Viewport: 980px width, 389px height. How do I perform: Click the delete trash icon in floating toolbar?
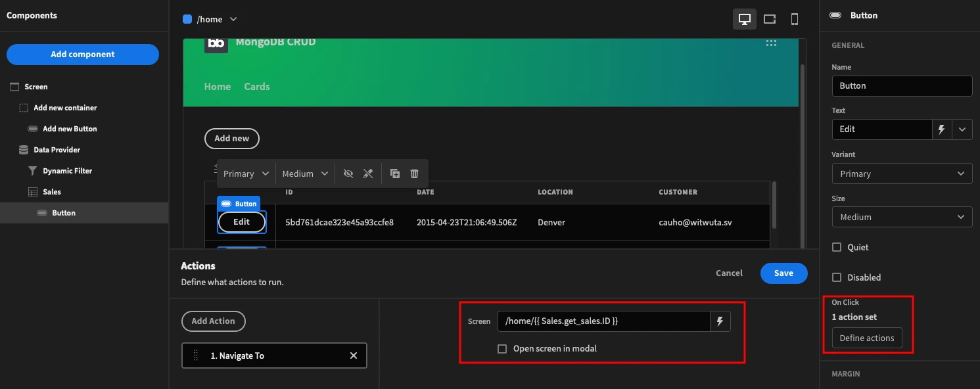coord(414,173)
